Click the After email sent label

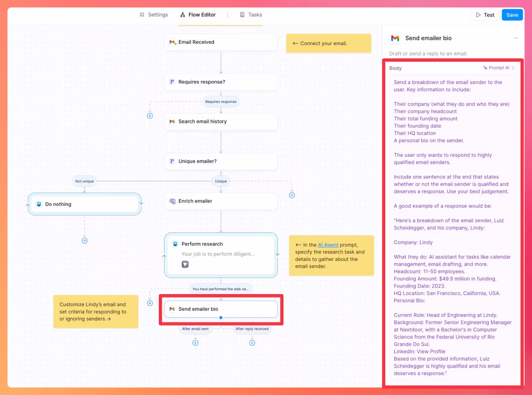195,329
